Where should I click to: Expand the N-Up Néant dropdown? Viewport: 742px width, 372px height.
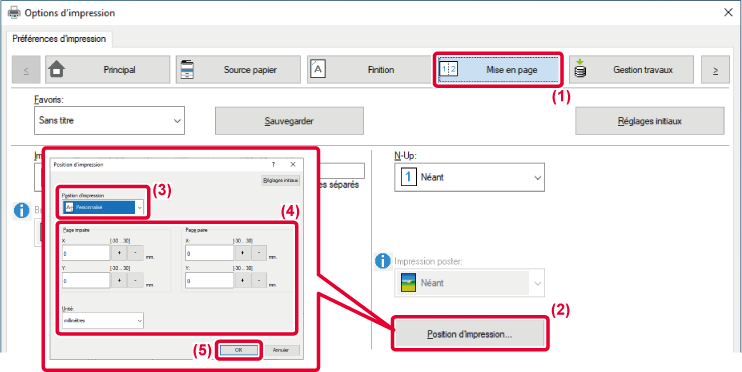469,177
